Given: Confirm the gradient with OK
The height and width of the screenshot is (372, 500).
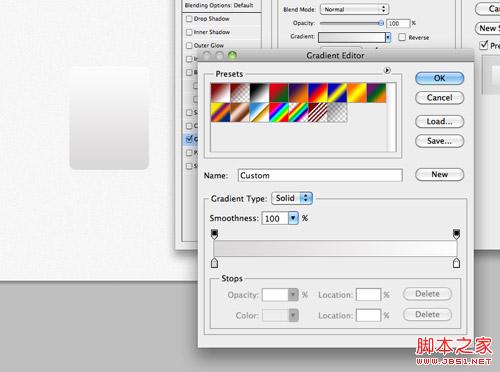Looking at the screenshot, I should (439, 78).
